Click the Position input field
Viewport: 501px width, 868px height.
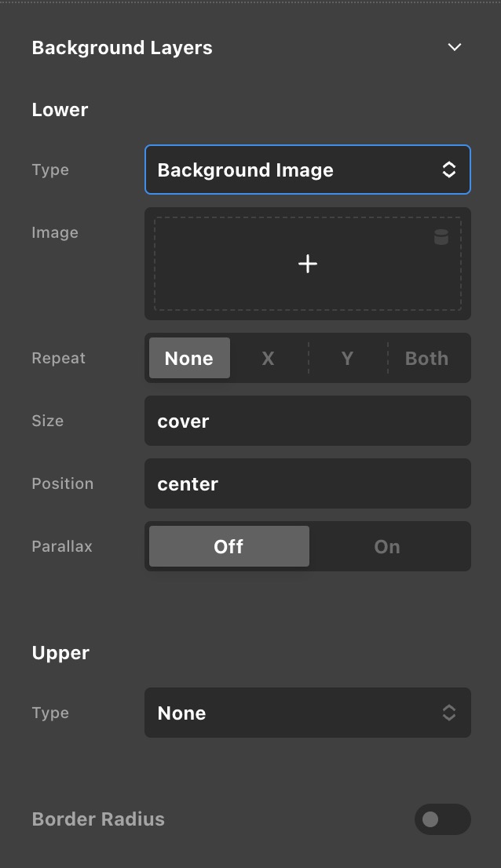click(307, 483)
